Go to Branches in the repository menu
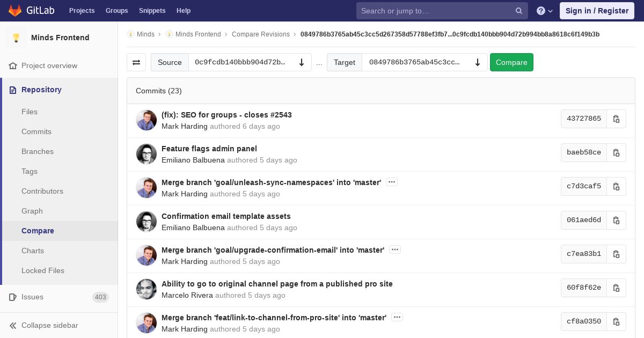 point(38,151)
